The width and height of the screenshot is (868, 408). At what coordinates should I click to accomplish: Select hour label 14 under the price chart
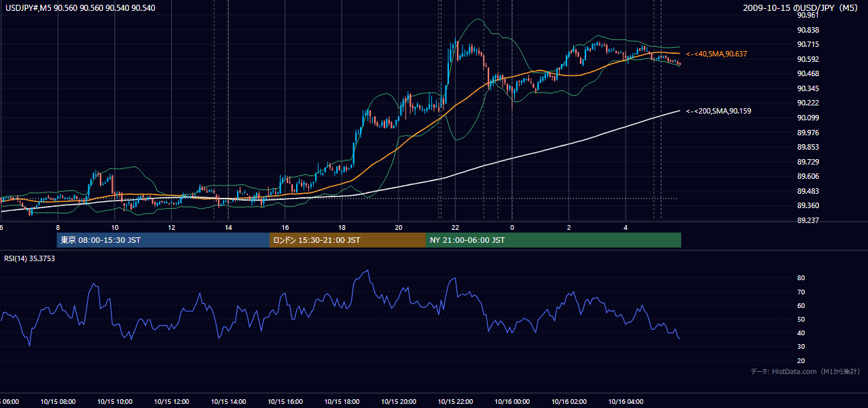pos(228,228)
